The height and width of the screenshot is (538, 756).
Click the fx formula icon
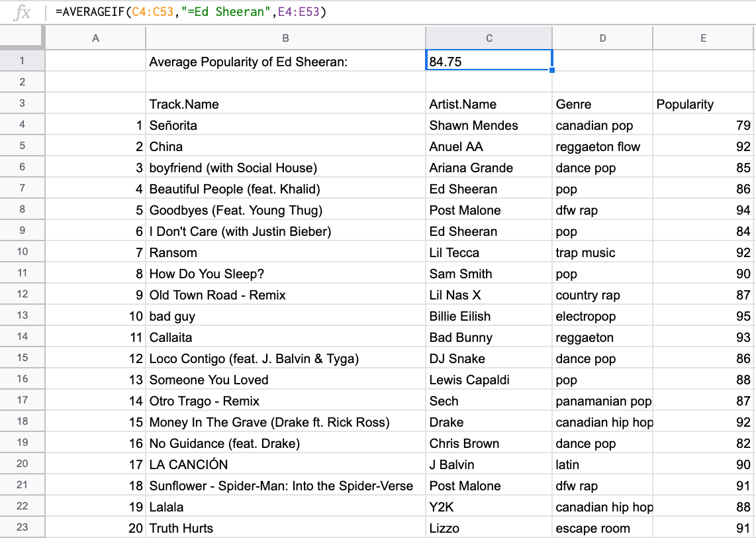pyautogui.click(x=22, y=12)
